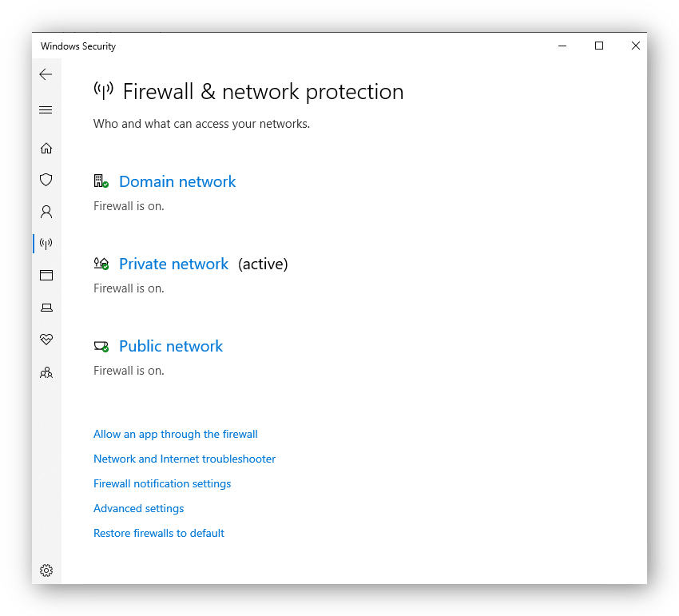Click the Domain network building icon
Screen dimensions: 679x616
click(101, 181)
